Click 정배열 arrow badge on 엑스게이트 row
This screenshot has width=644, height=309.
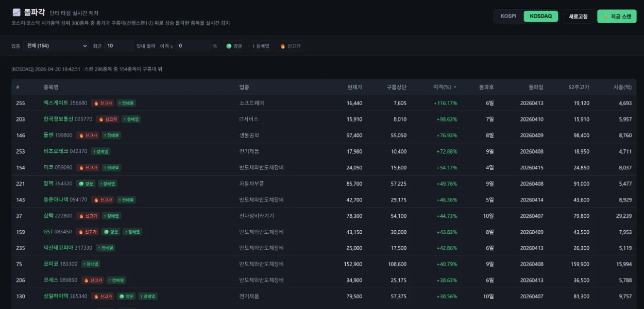(x=126, y=103)
